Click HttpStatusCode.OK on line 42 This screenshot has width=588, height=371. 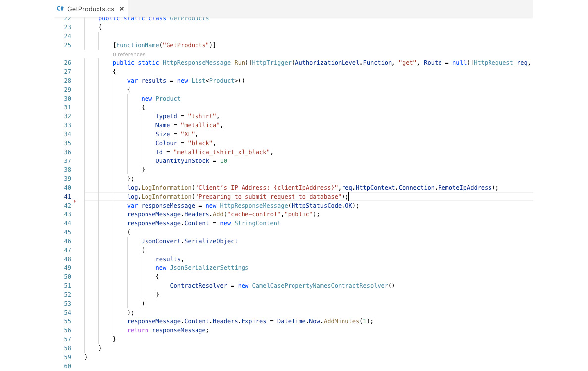322,206
